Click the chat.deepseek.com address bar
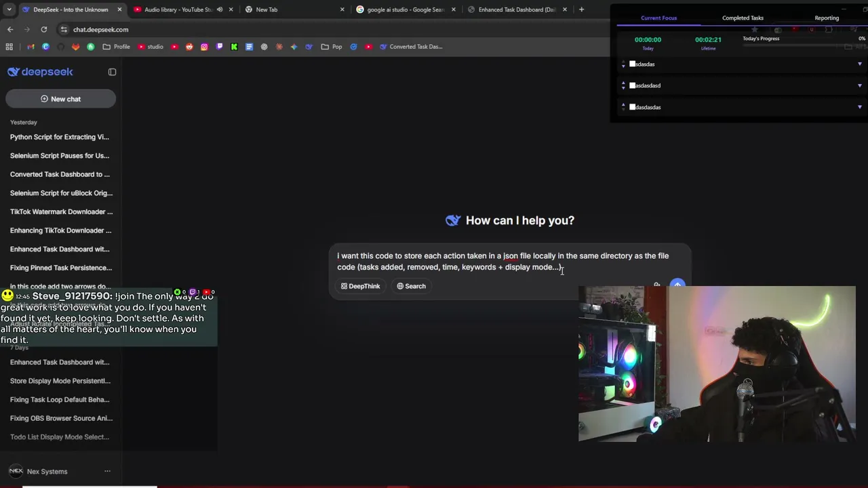The height and width of the screenshot is (488, 868). pyautogui.click(x=325, y=29)
